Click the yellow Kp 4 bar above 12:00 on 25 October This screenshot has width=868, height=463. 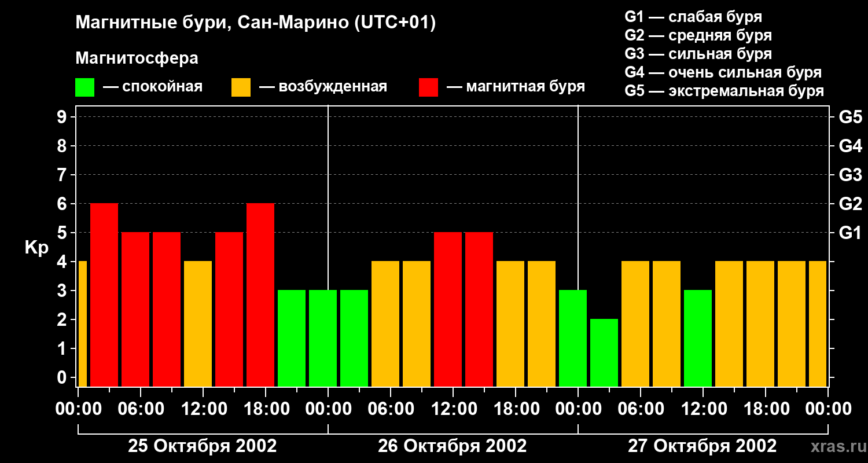198,324
